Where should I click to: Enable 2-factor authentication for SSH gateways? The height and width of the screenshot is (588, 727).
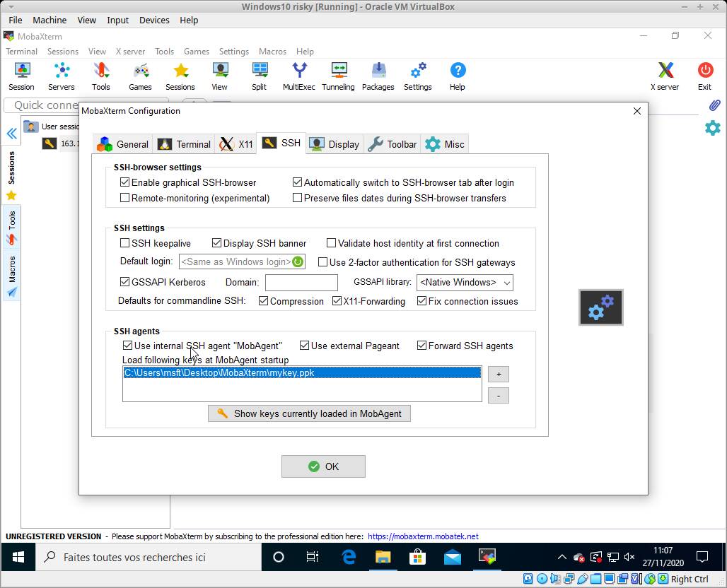pos(322,262)
